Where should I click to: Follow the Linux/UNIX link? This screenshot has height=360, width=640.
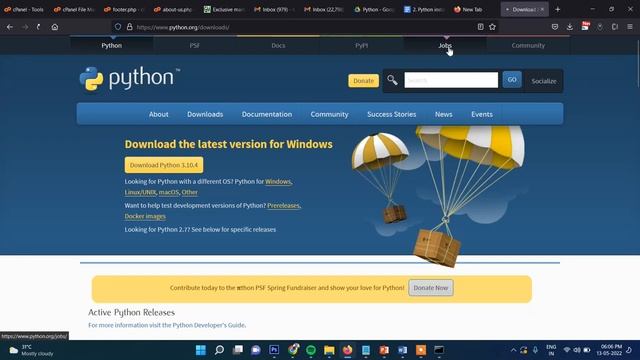(x=140, y=192)
